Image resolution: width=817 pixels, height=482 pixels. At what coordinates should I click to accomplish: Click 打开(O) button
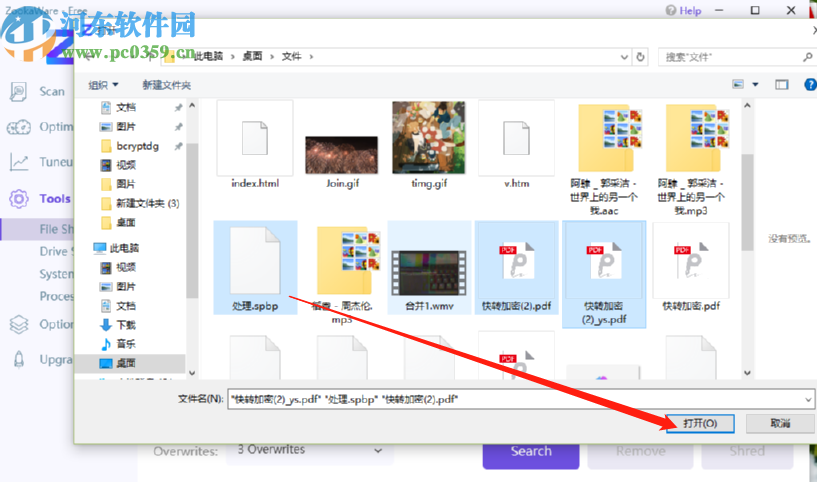click(x=700, y=423)
